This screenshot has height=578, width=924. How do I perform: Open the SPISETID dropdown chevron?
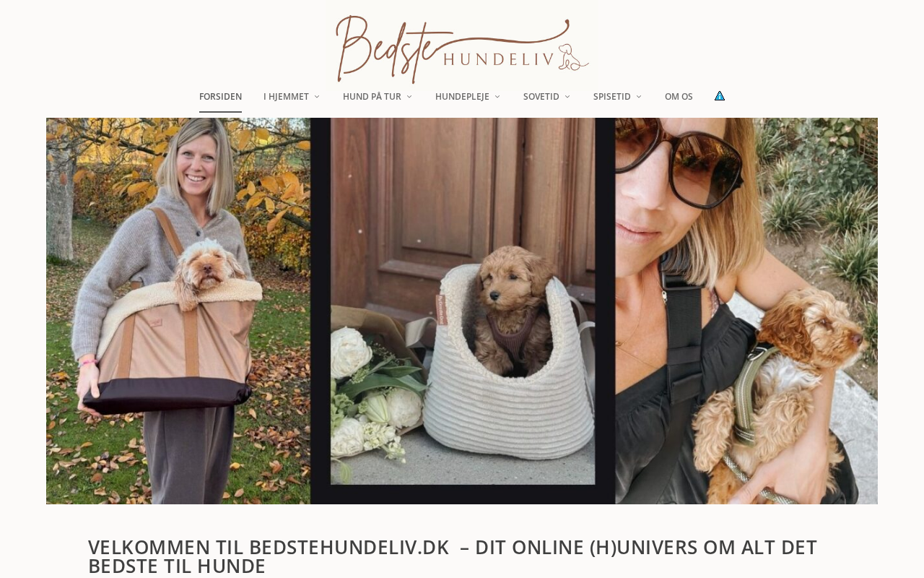coord(639,97)
